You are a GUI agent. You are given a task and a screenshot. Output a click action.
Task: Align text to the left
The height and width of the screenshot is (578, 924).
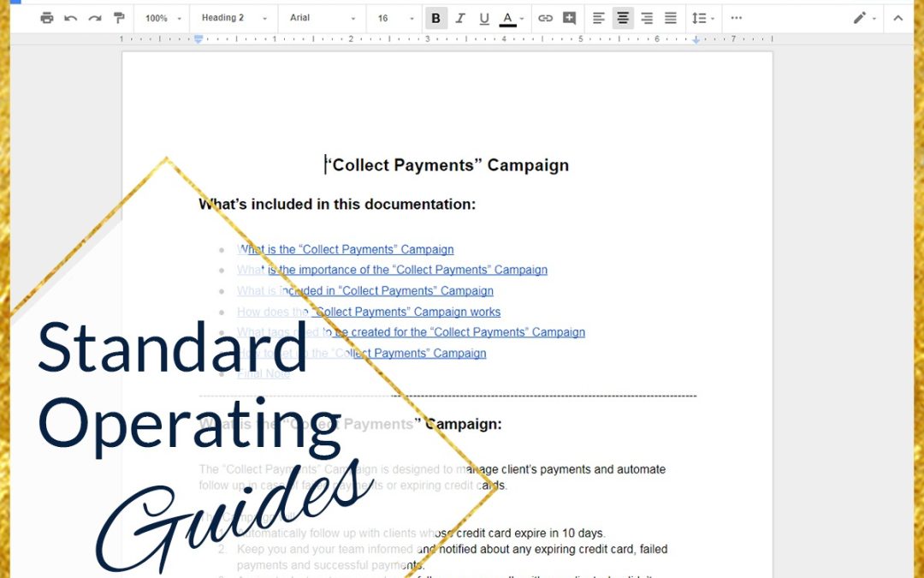tap(599, 18)
